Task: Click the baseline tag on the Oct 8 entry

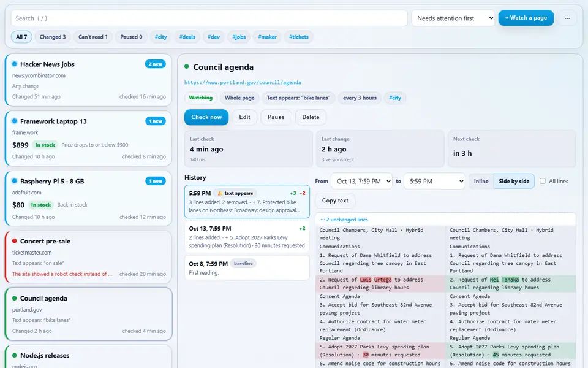Action: click(x=243, y=264)
